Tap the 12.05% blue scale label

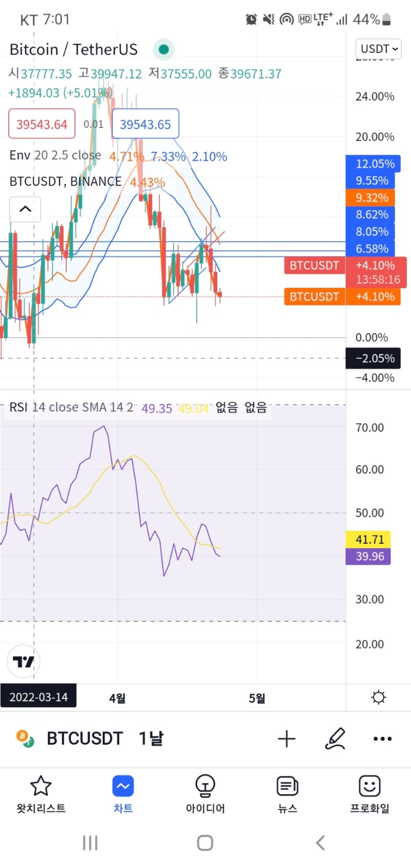[373, 164]
